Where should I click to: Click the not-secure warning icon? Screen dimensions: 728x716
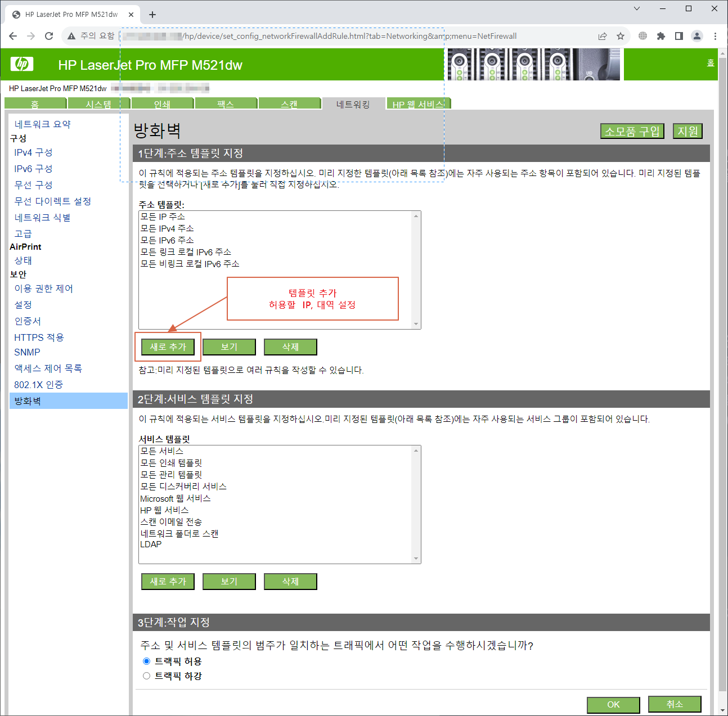pos(71,36)
